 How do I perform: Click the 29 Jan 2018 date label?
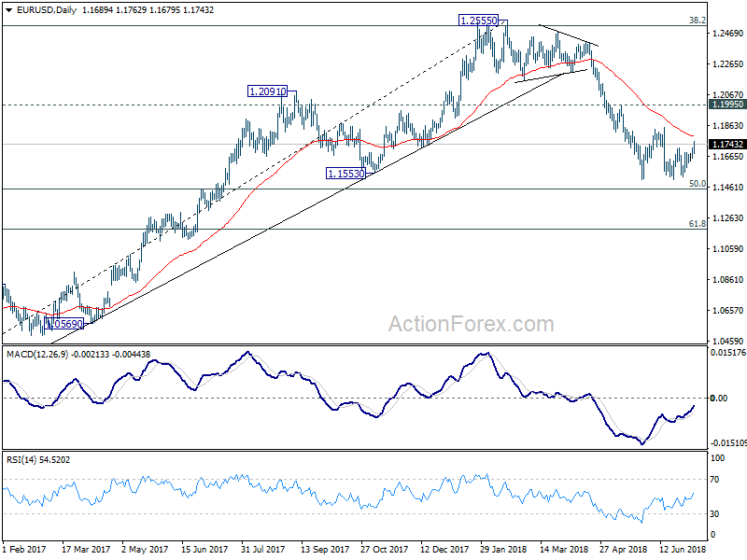point(503,549)
